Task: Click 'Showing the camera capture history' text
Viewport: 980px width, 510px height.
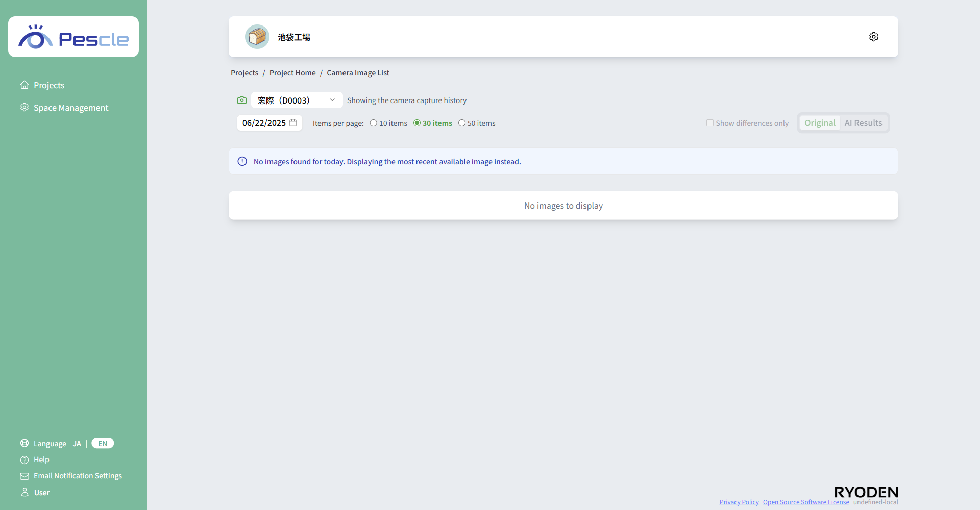Action: (407, 100)
